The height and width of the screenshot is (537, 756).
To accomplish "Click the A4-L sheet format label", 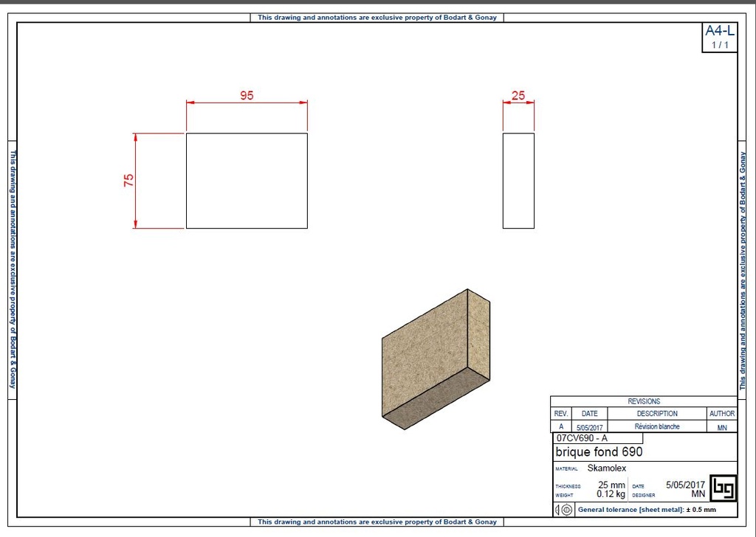I will click(x=720, y=31).
